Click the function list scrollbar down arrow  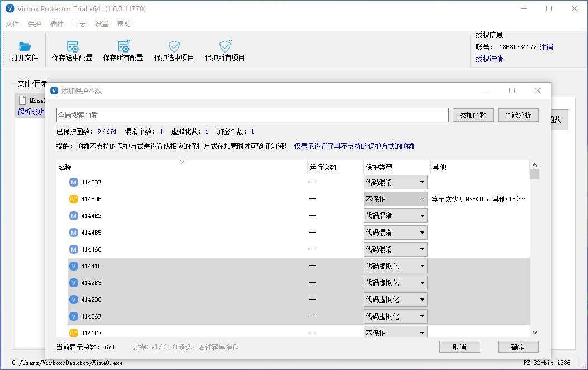[x=535, y=333]
